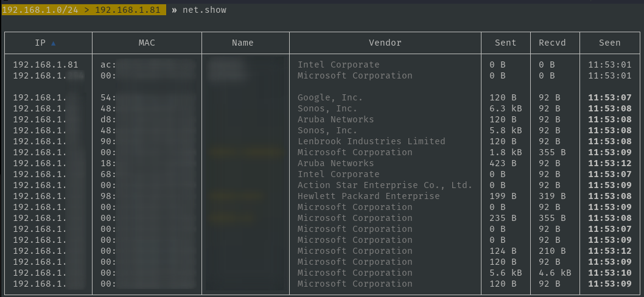
Task: Select the Lenbrook Industries Limited vendor
Action: pyautogui.click(x=371, y=141)
